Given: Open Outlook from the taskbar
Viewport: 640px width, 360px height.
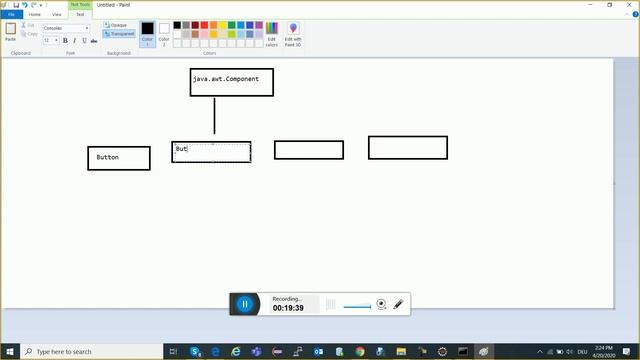Looking at the screenshot, I should (319, 351).
